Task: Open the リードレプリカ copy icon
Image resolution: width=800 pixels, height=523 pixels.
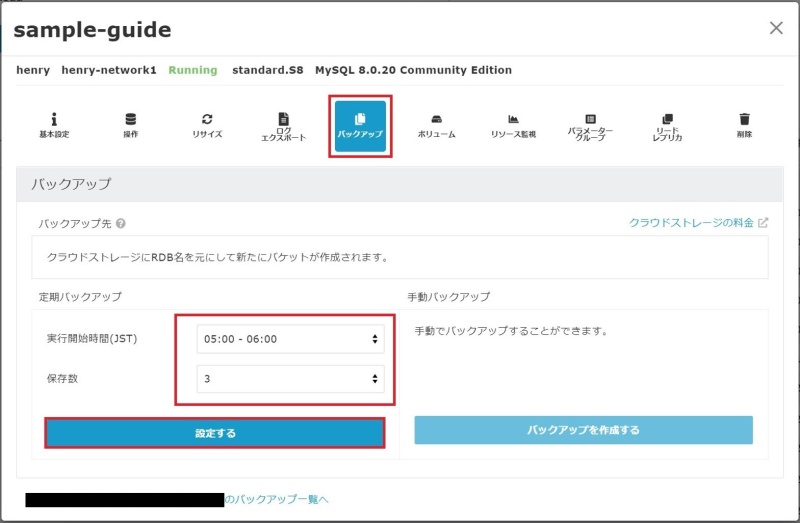Action: [667, 126]
